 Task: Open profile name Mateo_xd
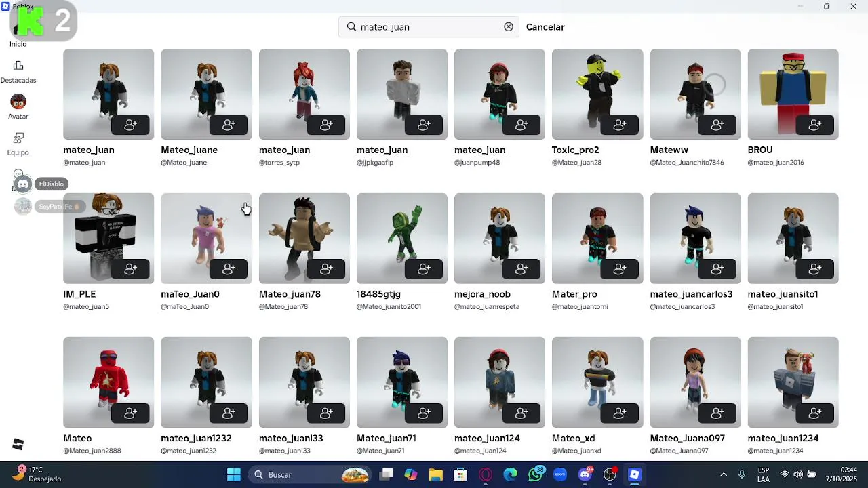point(573,439)
